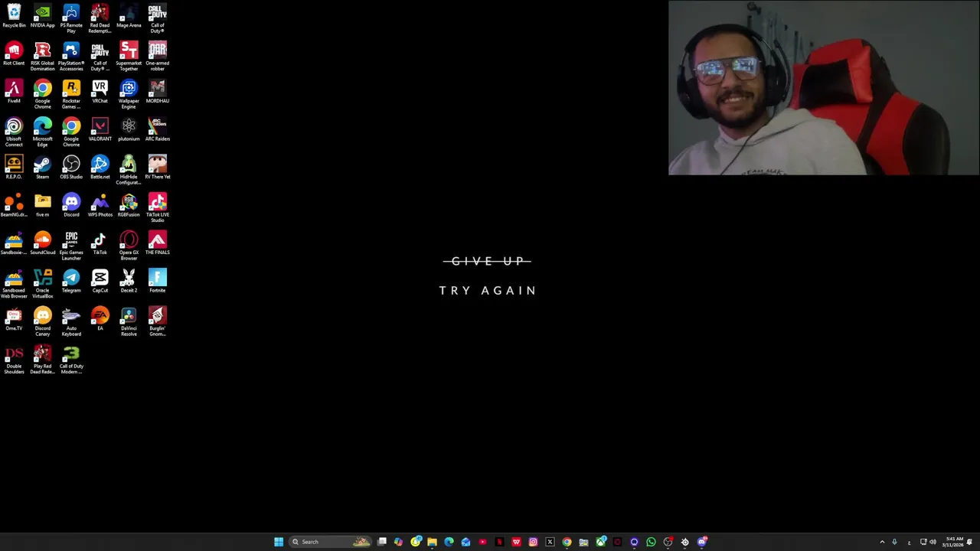Open Telegram desktop shortcut
Viewport: 980px width, 551px height.
point(71,282)
